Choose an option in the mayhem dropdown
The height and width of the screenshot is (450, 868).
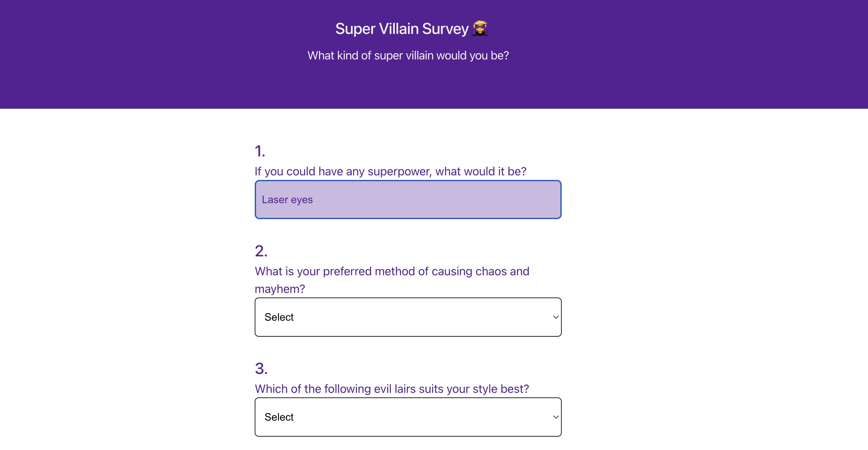[408, 317]
